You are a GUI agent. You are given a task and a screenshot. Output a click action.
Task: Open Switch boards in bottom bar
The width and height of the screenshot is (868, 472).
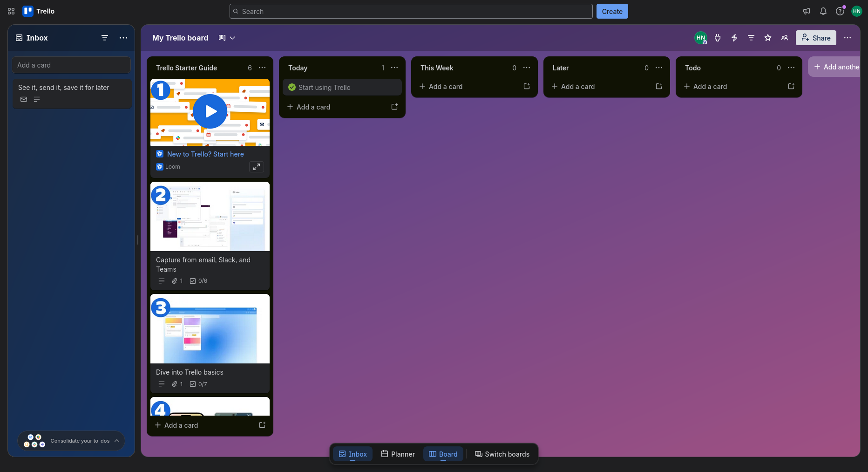[502, 454]
